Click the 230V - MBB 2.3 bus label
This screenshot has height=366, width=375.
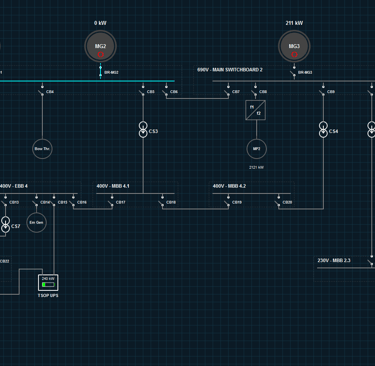pyautogui.click(x=334, y=260)
